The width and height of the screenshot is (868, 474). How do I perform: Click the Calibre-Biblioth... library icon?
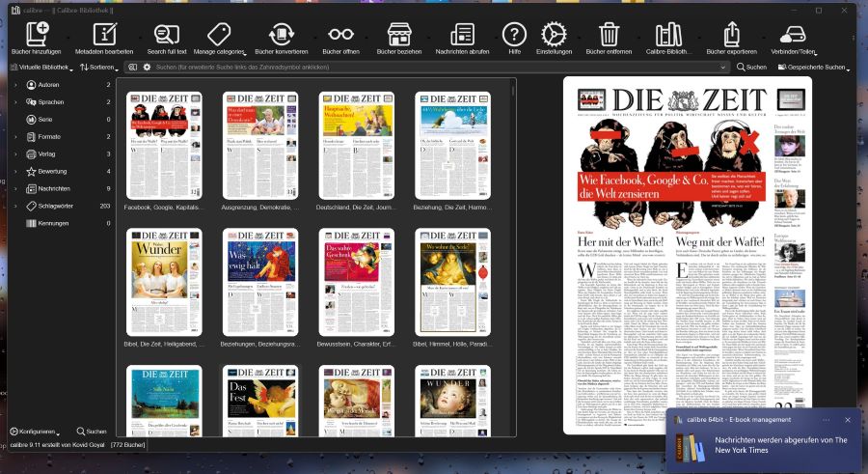[x=668, y=35]
